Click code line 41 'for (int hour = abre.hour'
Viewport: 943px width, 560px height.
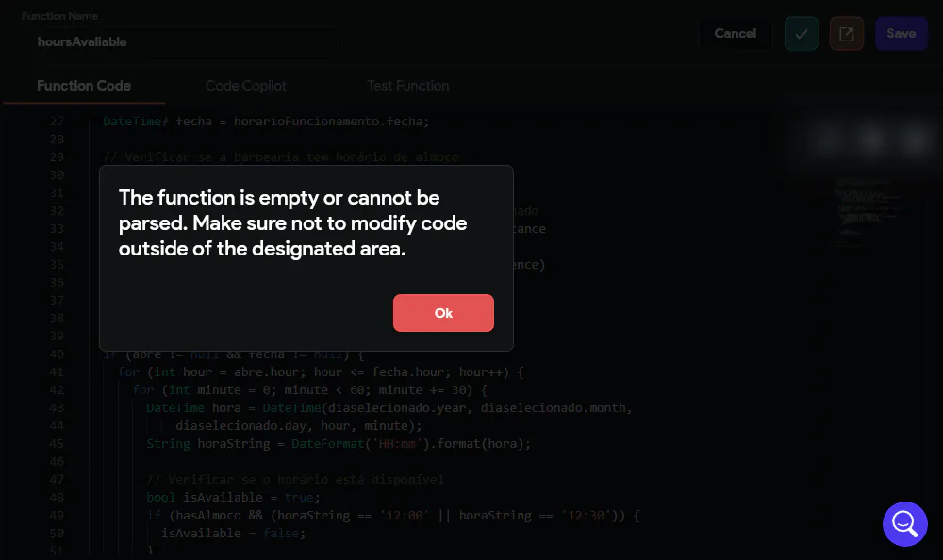(321, 372)
